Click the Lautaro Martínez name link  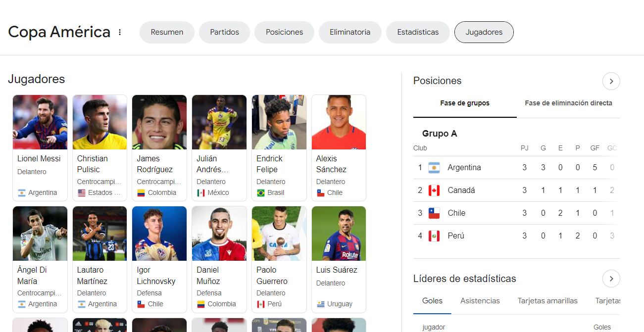pyautogui.click(x=92, y=276)
